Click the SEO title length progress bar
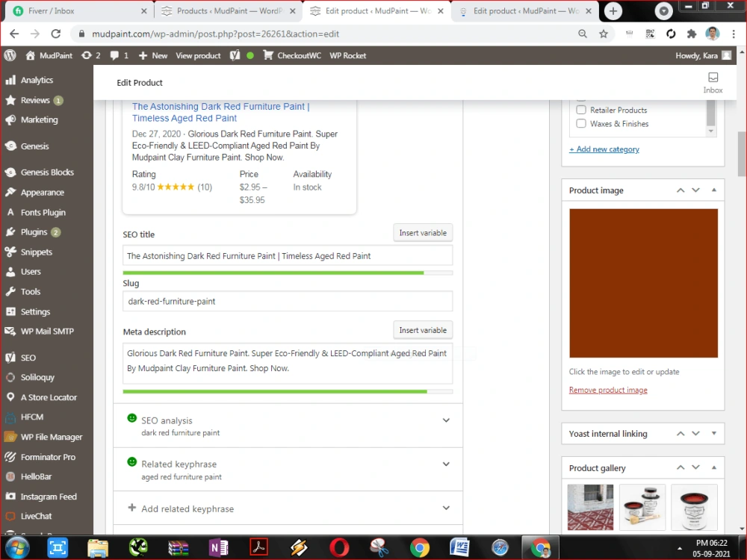747x560 pixels. 288,273
